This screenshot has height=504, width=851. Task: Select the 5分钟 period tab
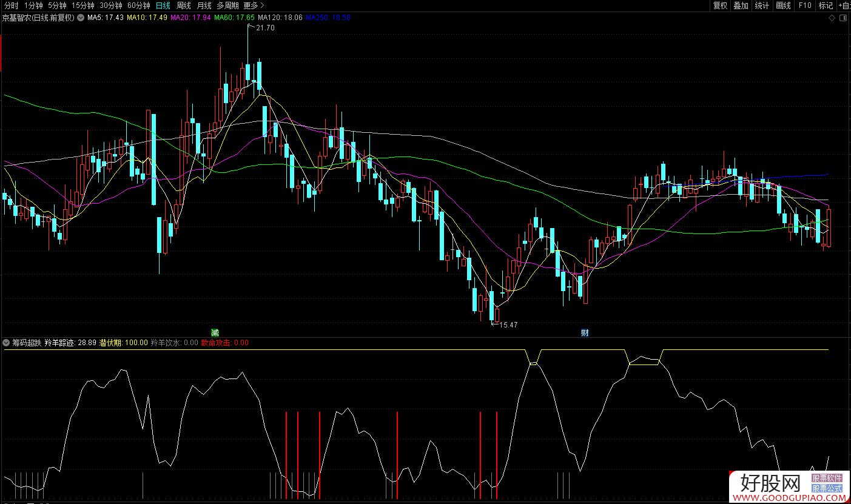[57, 5]
